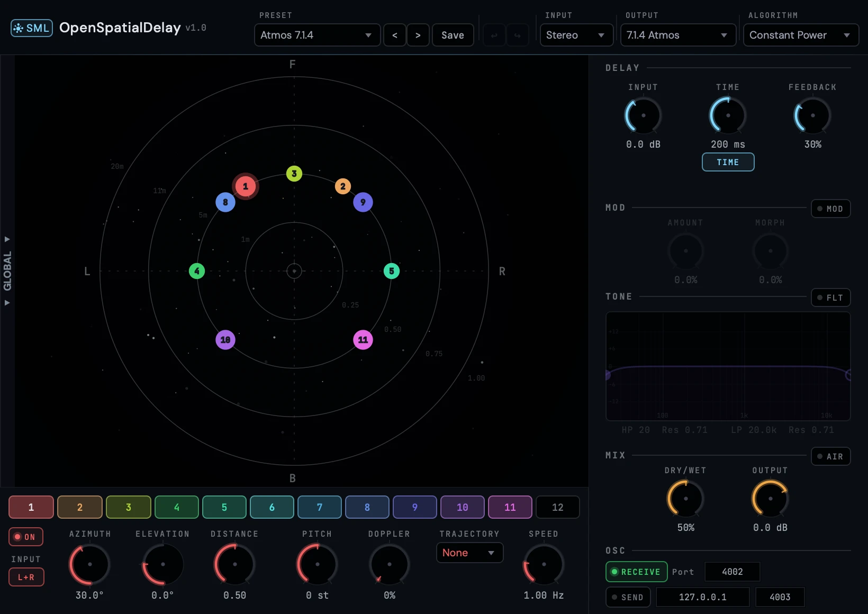Image resolution: width=868 pixels, height=614 pixels.
Task: Switch to tap tab 8
Action: click(x=367, y=507)
